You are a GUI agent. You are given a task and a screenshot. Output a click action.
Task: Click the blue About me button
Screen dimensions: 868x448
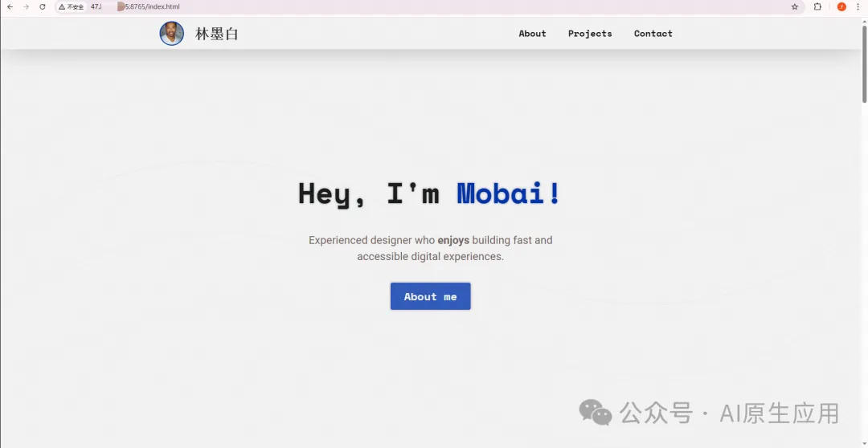[x=431, y=296]
